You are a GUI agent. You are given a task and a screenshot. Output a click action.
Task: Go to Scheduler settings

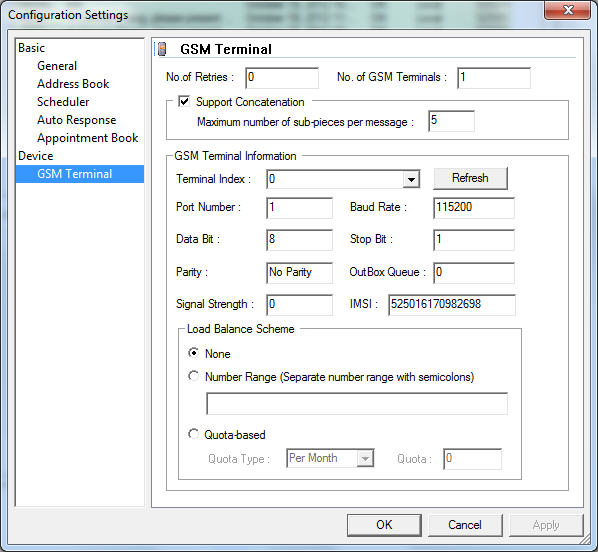pos(63,101)
